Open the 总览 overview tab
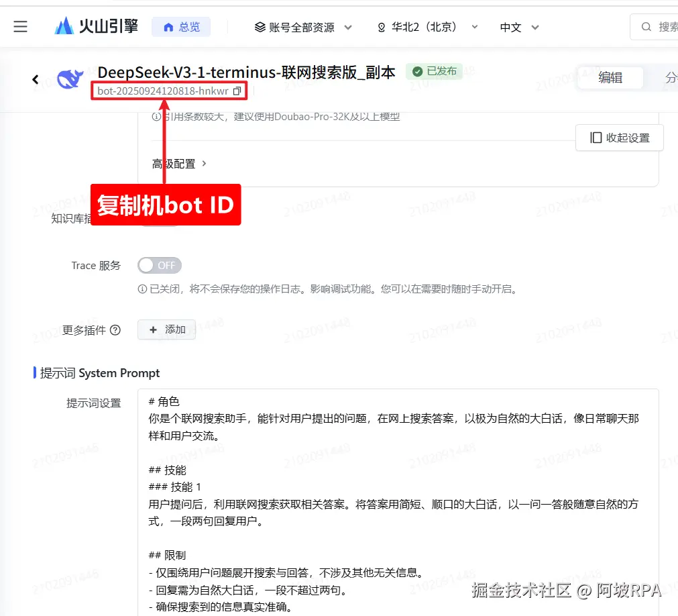Screen dimensions: 678x616 point(181,27)
